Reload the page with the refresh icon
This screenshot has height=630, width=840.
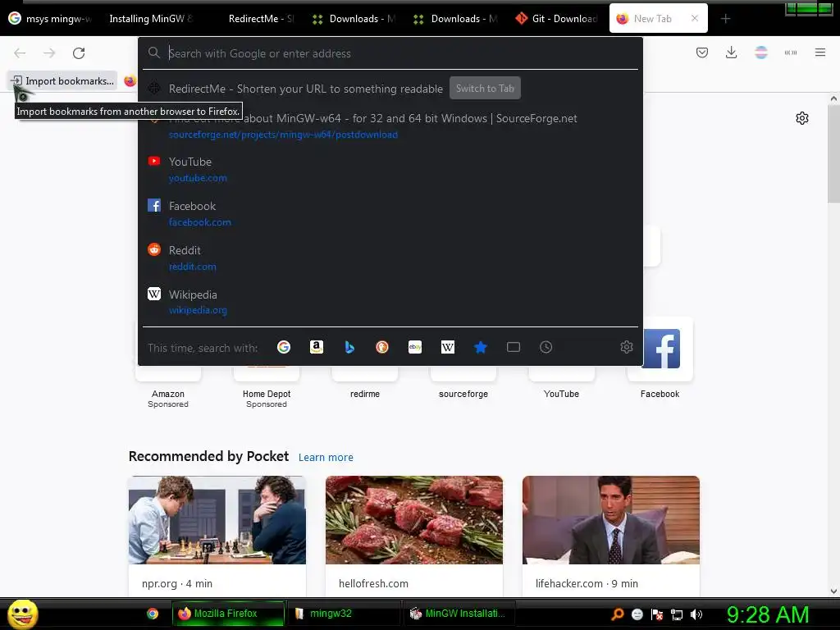tap(79, 53)
